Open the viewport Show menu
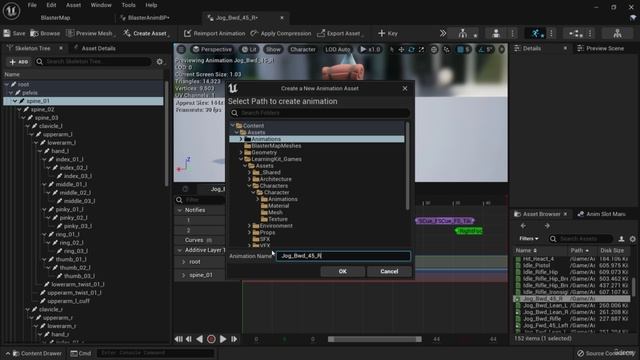This screenshot has width=640, height=360. [x=273, y=49]
